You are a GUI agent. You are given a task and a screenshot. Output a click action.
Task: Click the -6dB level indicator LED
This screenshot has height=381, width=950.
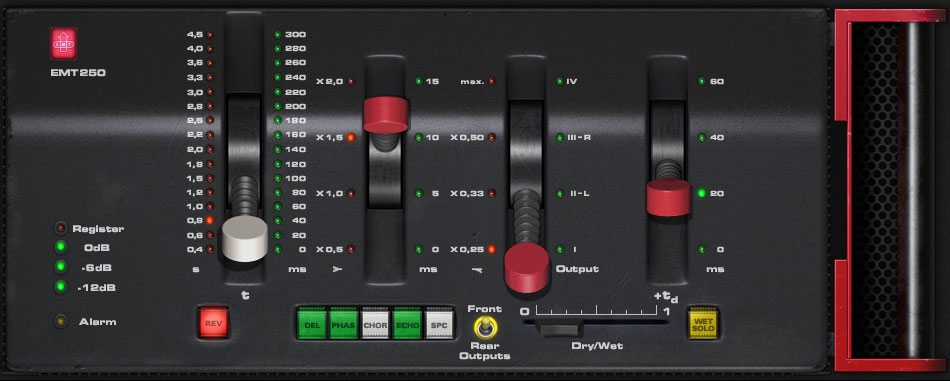[x=61, y=267]
